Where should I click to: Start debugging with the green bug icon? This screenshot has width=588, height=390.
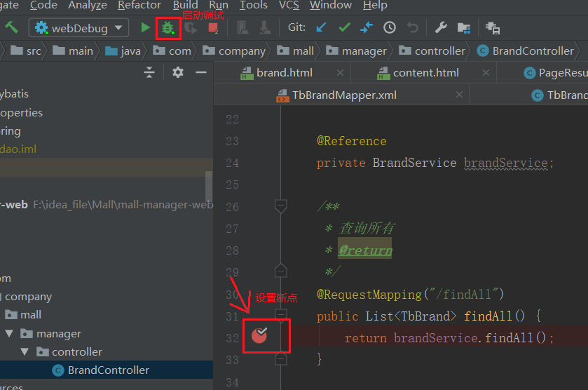pyautogui.click(x=167, y=28)
